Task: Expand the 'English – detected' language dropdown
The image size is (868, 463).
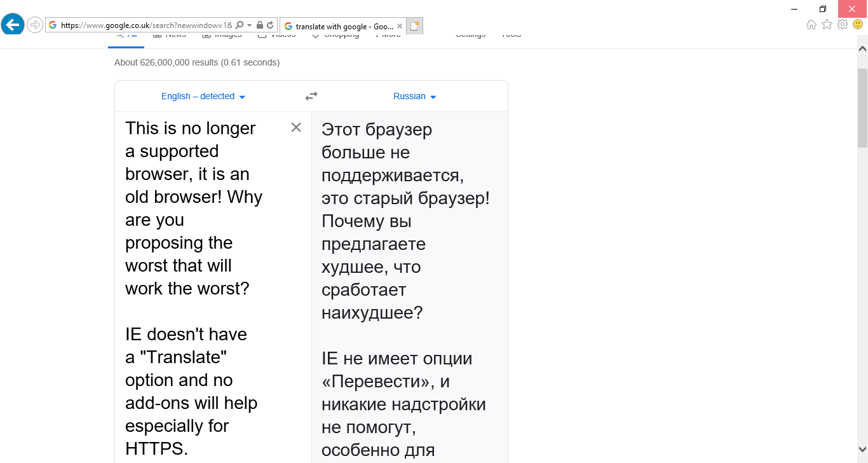Action: coord(203,97)
